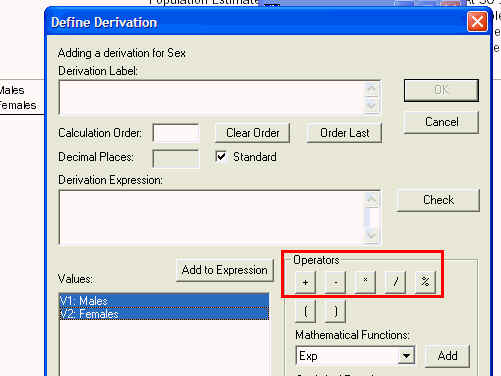Click the plus operator button
501x376 pixels.
(305, 282)
